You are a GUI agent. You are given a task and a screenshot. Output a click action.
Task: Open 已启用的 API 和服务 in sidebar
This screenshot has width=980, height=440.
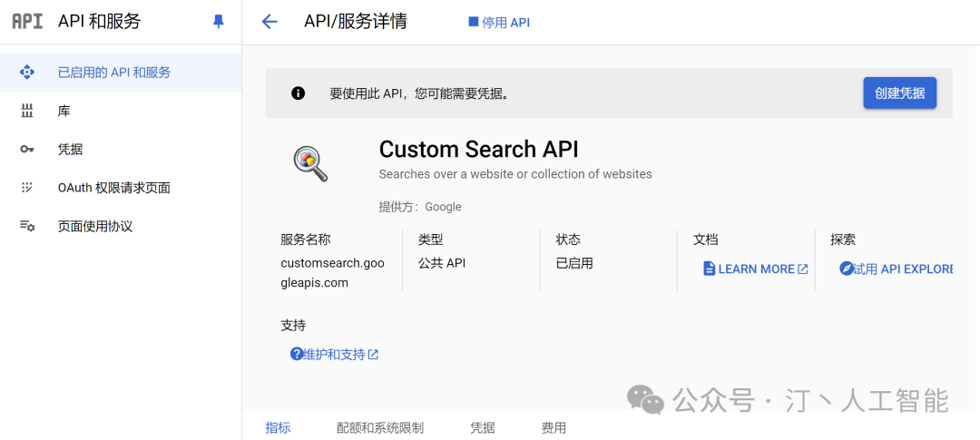(121, 73)
